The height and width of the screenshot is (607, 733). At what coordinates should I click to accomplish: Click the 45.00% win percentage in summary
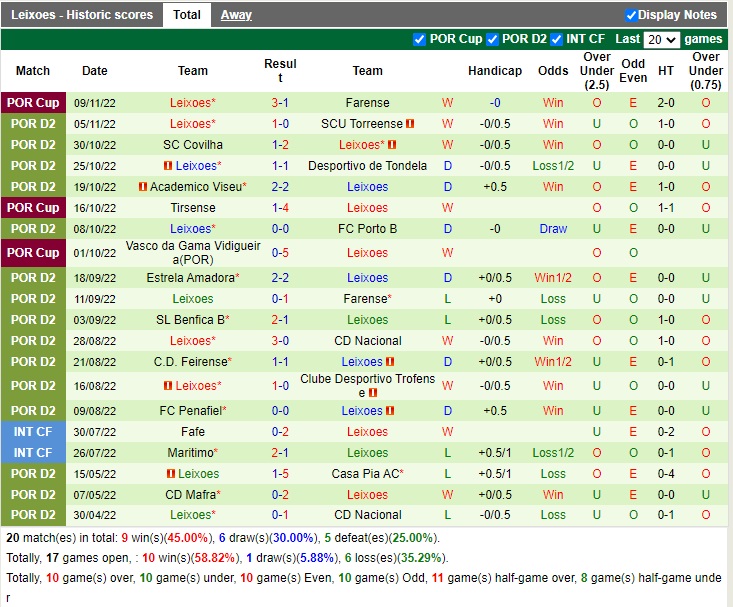(x=187, y=538)
